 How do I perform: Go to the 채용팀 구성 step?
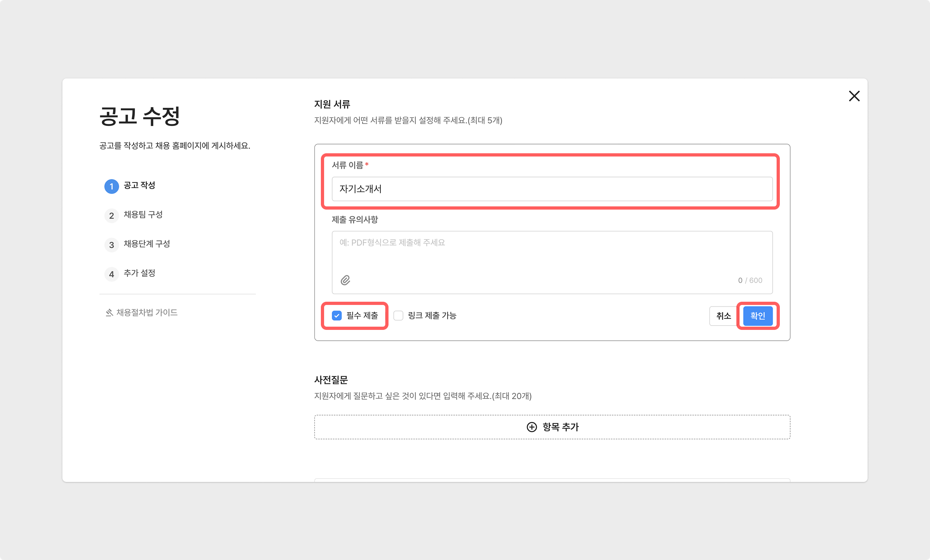point(143,215)
